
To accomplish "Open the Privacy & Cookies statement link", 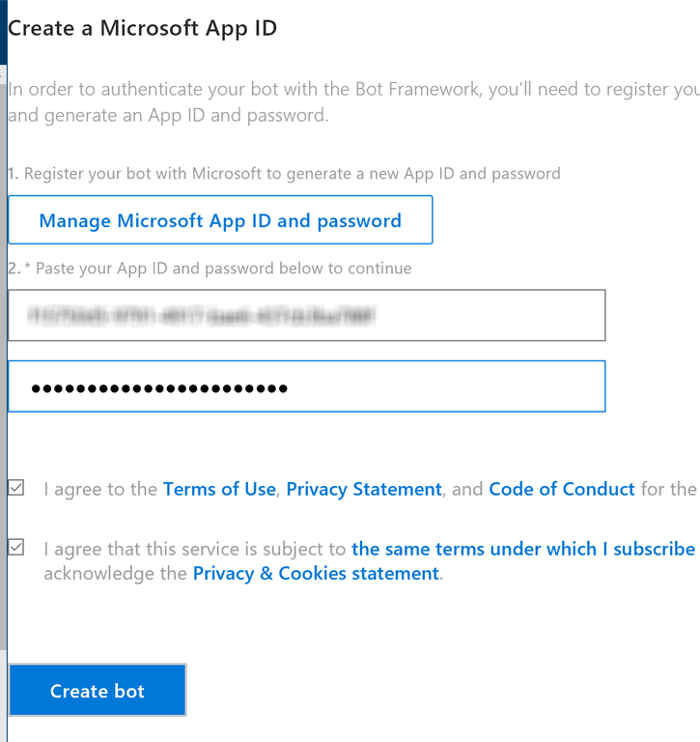I will 316,574.
